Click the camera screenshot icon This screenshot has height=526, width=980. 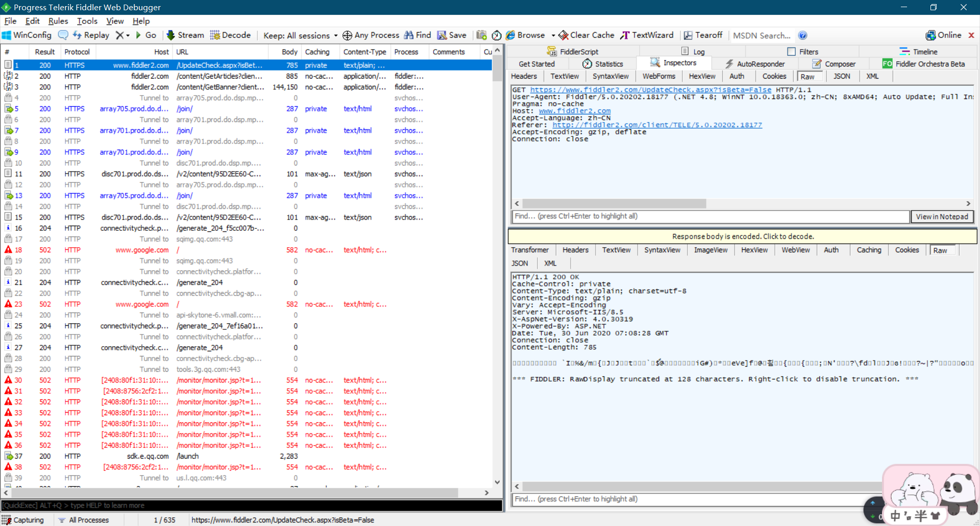point(481,35)
